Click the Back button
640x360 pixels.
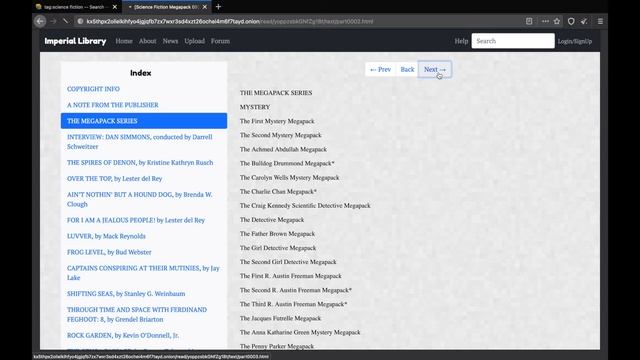click(x=407, y=69)
